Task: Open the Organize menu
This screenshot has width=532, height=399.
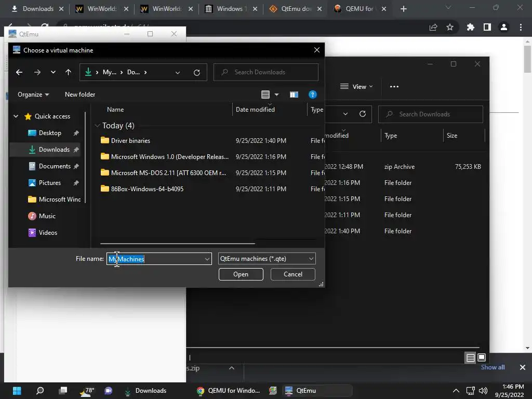Action: (33, 95)
